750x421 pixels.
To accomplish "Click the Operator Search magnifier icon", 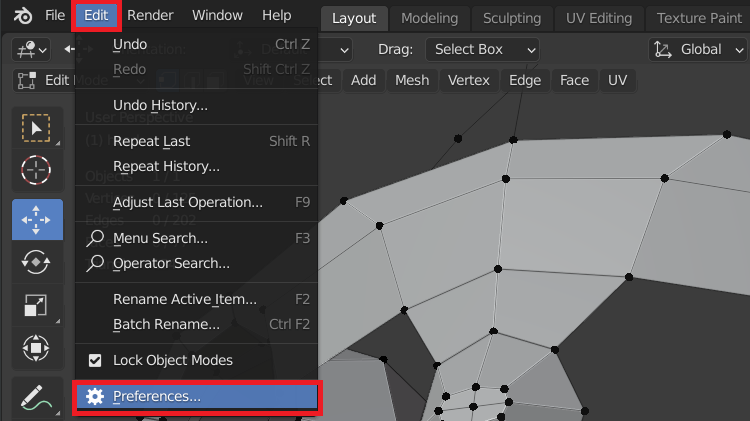I will pos(95,263).
